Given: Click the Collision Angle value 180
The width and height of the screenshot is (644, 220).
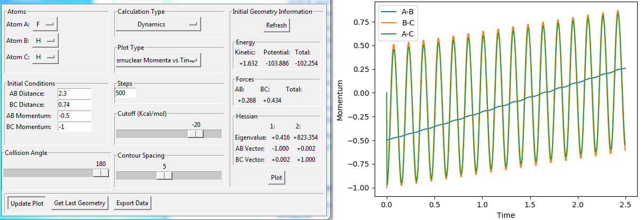Looking at the screenshot, I should coord(101,164).
